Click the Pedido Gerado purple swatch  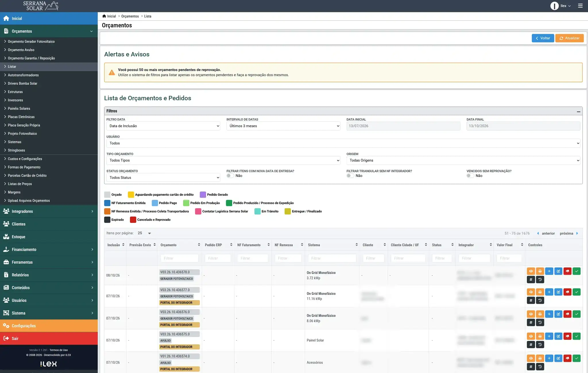point(203,195)
